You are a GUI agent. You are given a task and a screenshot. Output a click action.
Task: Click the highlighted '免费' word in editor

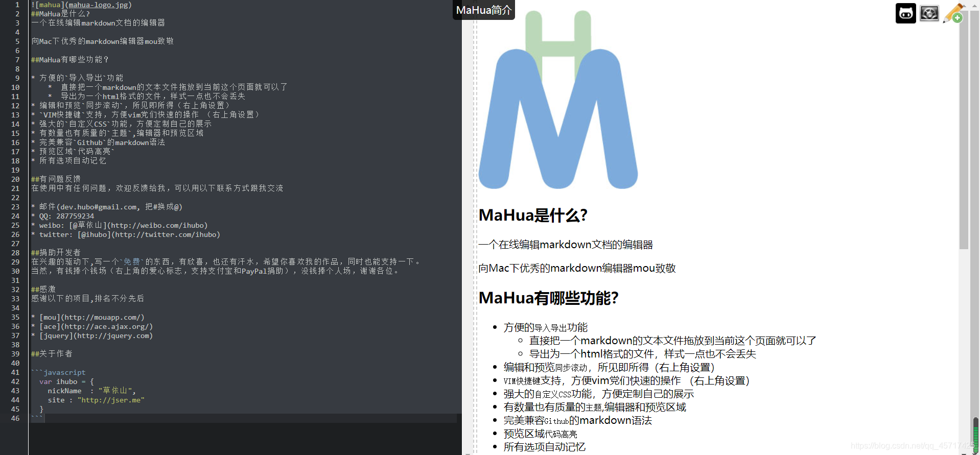point(132,262)
